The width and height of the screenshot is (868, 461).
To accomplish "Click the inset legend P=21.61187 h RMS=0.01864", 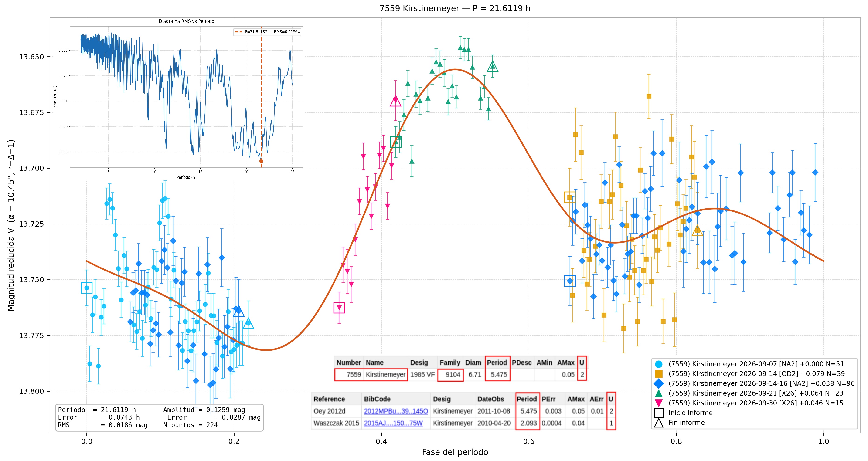I will [x=268, y=32].
